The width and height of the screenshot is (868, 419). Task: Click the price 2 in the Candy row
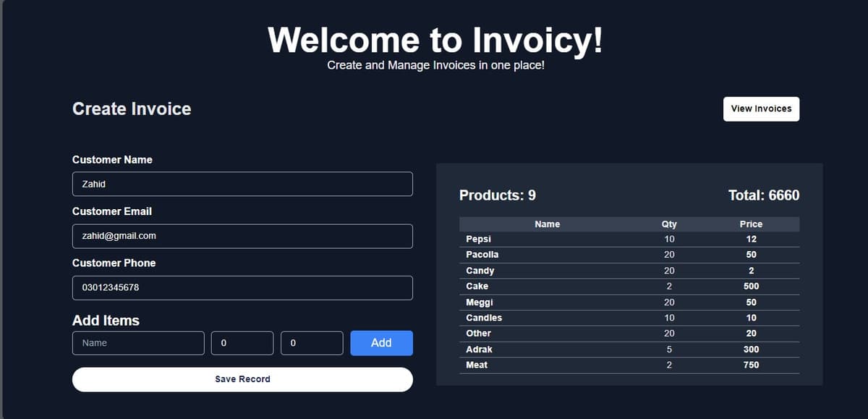[x=751, y=271]
